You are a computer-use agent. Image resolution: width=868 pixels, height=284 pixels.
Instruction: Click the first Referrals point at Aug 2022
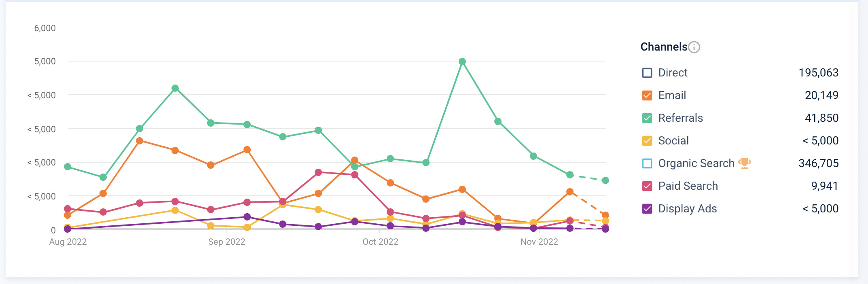tap(68, 167)
